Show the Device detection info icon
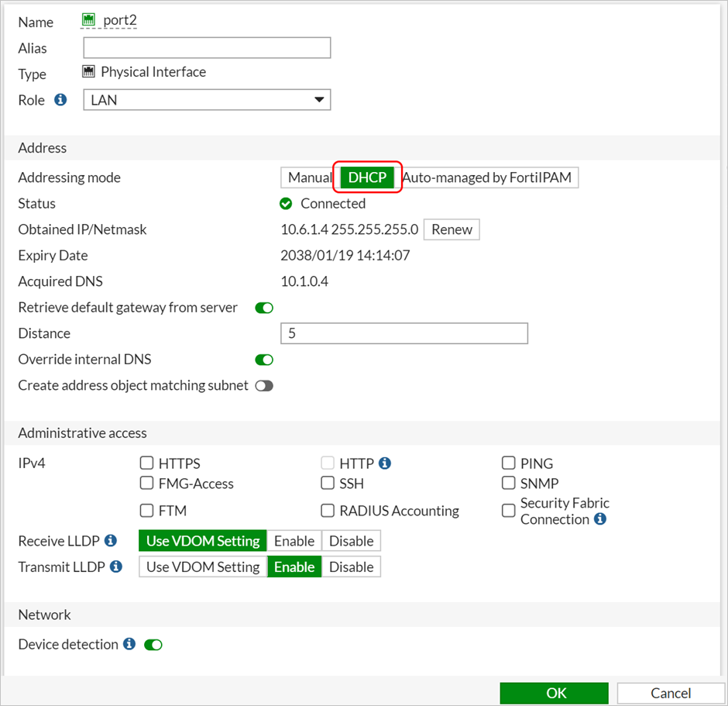Image resolution: width=728 pixels, height=706 pixels. [x=129, y=644]
